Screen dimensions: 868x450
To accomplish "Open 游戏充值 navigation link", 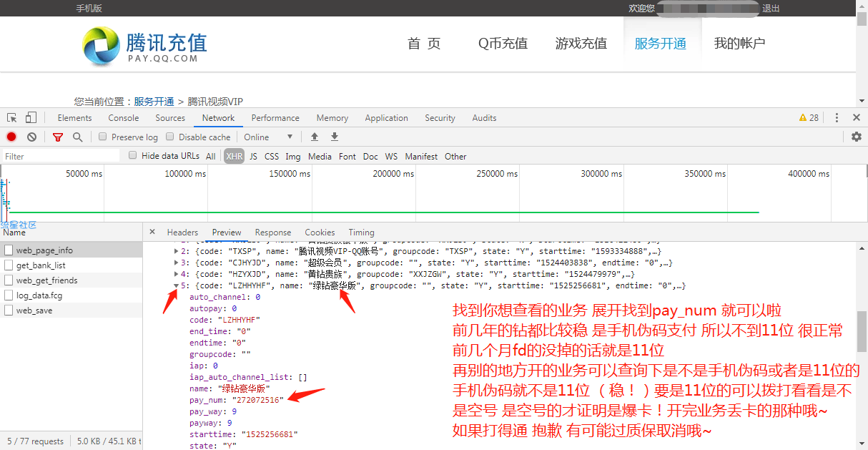I will tap(581, 44).
